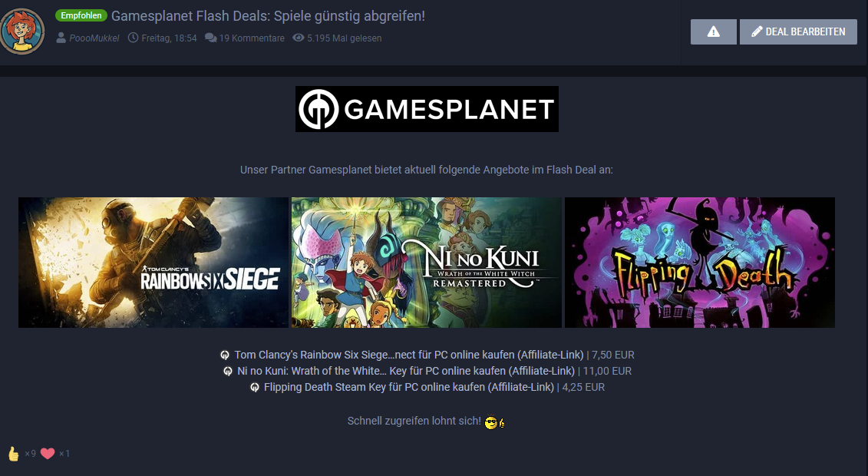Toggle the heart love reaction

tap(48, 453)
